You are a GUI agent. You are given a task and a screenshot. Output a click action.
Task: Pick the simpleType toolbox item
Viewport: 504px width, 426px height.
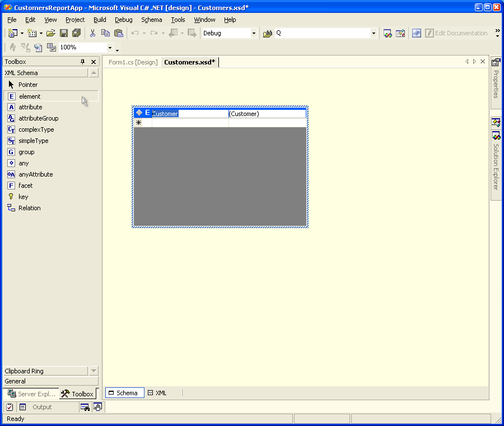(33, 141)
